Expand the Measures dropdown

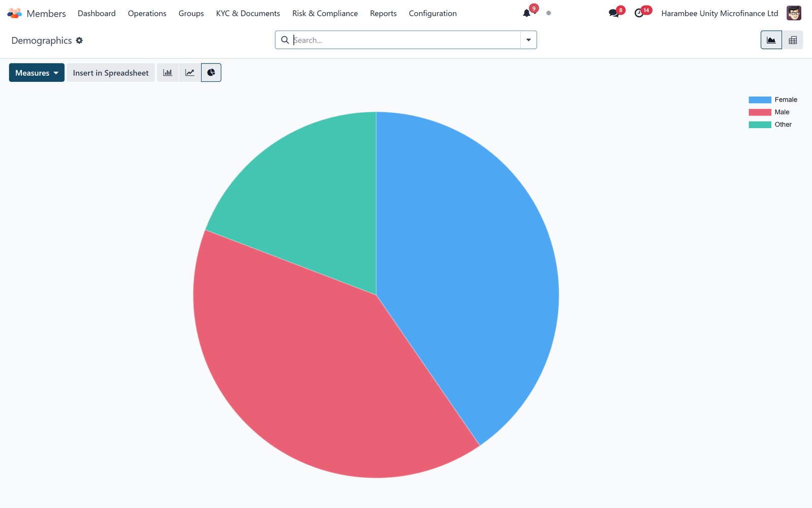pyautogui.click(x=37, y=73)
